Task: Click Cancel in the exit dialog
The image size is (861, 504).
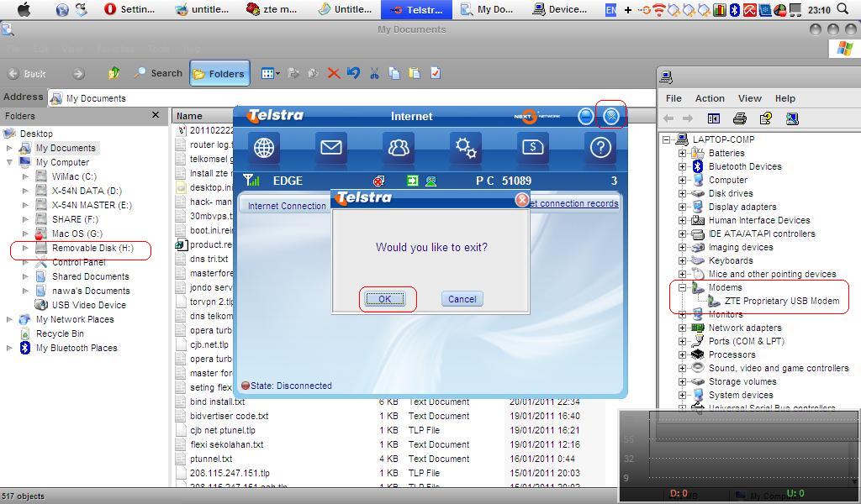Action: (462, 299)
